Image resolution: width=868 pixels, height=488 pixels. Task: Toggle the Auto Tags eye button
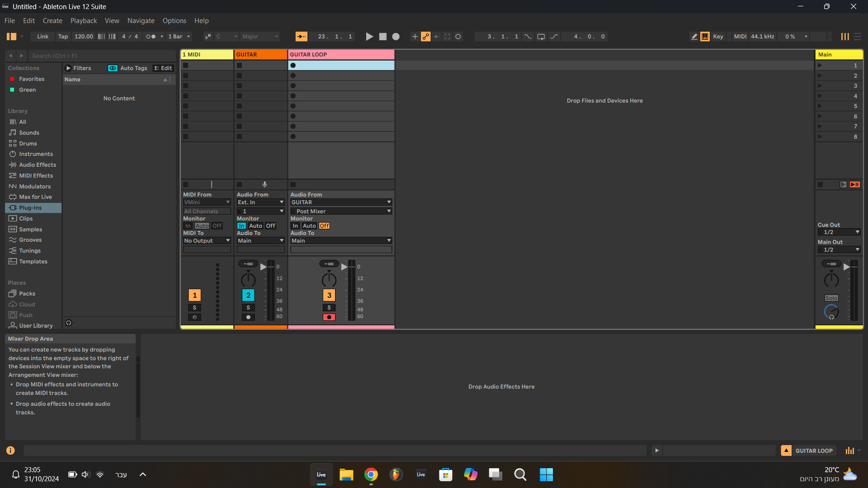point(113,68)
